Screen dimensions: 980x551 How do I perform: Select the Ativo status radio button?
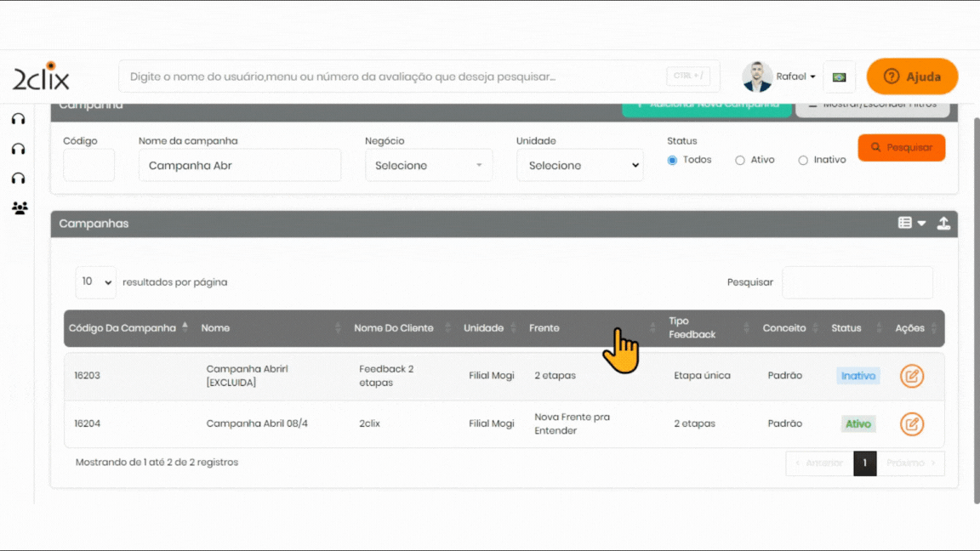(x=740, y=160)
